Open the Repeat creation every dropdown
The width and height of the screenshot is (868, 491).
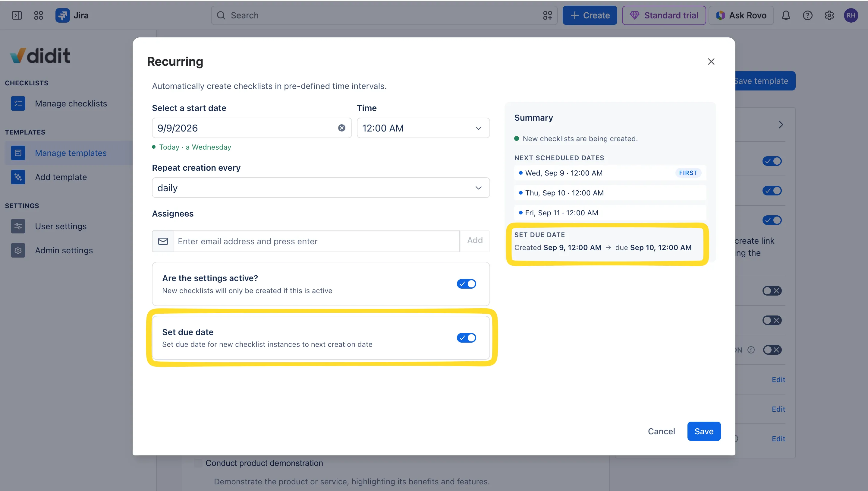[321, 188]
